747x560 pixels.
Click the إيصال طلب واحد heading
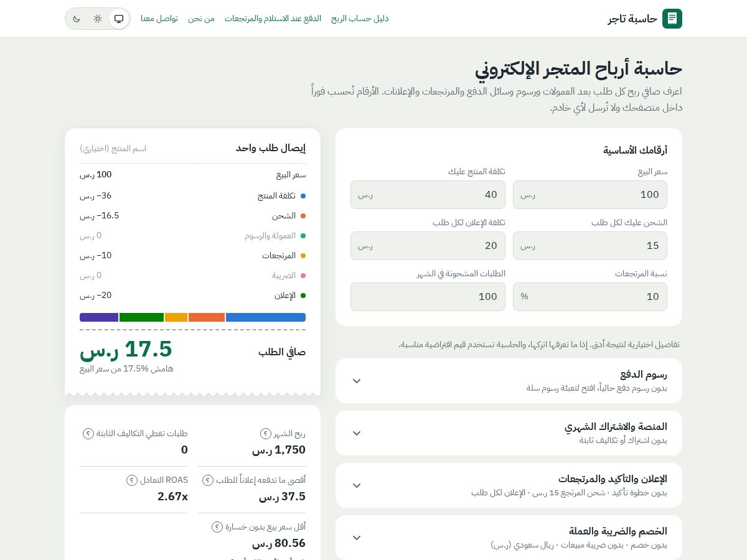click(x=271, y=148)
